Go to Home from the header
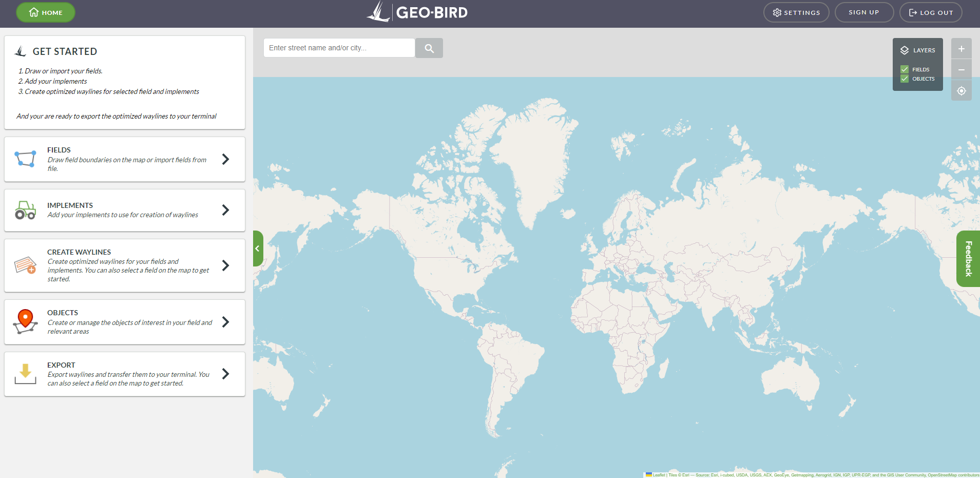The image size is (980, 478). click(46, 12)
